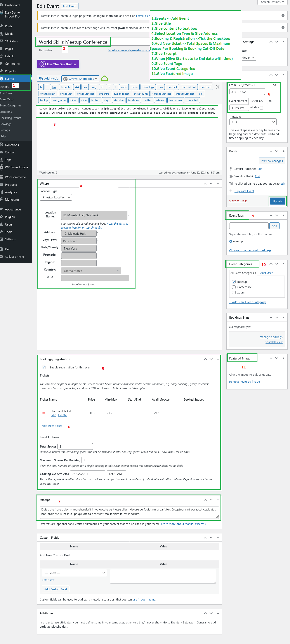Viewport: 290px width, 644px height.
Task: Click the Booking Cut-Off Date field
Action: (x=87, y=474)
